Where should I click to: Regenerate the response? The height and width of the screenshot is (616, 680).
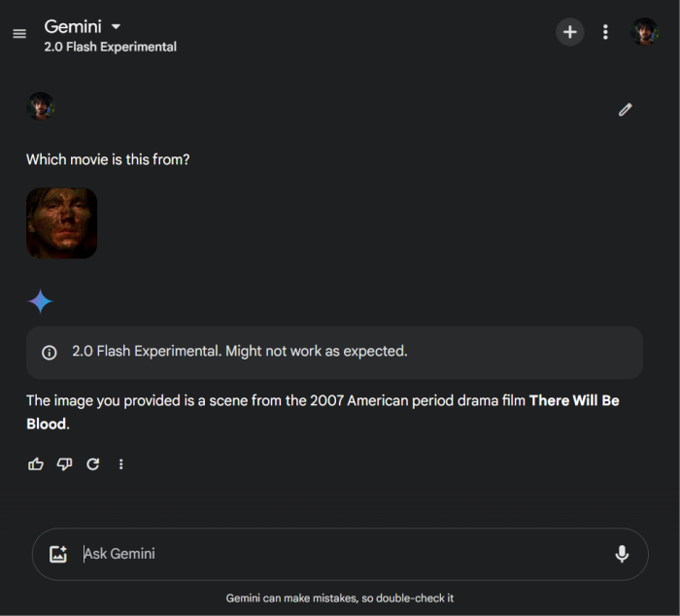pos(93,464)
